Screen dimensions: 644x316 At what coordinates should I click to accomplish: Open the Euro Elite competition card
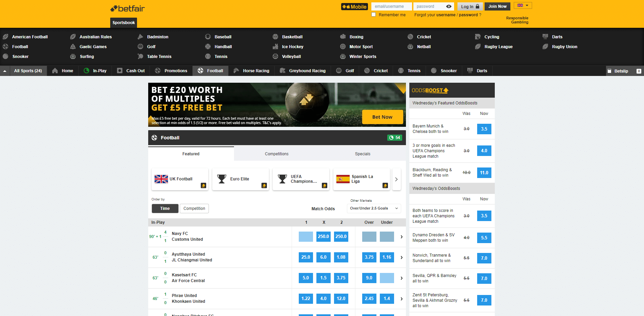pyautogui.click(x=240, y=179)
